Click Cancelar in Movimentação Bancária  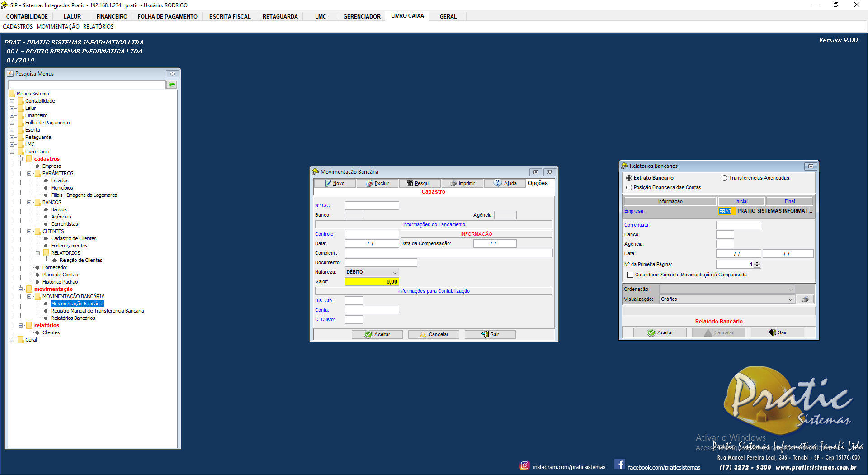click(x=434, y=335)
